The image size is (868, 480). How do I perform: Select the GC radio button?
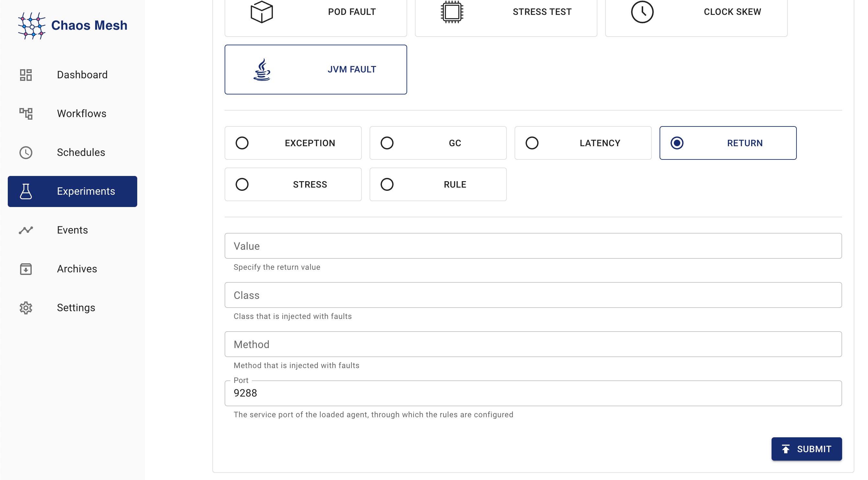tap(387, 143)
